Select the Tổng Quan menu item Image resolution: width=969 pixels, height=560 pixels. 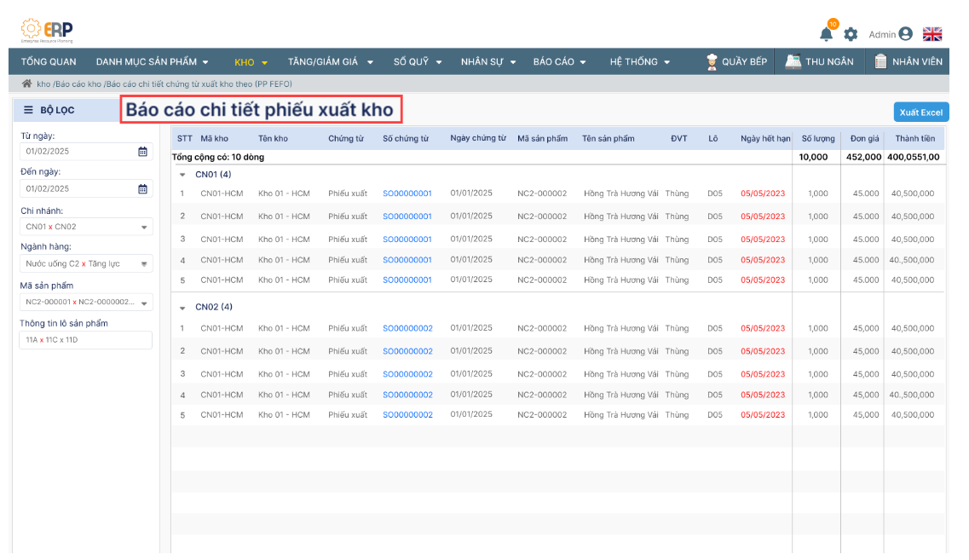[49, 61]
